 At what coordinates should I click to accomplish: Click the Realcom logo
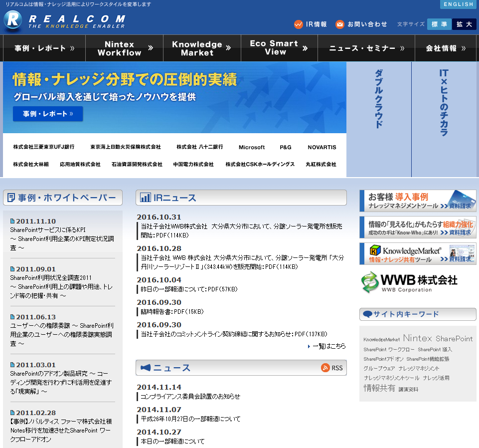coord(64,21)
